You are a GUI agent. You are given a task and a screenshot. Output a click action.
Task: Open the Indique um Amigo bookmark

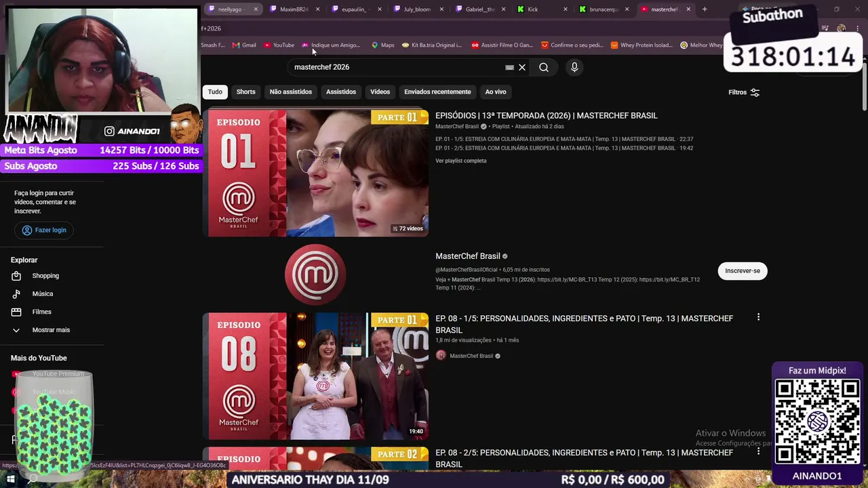click(331, 45)
